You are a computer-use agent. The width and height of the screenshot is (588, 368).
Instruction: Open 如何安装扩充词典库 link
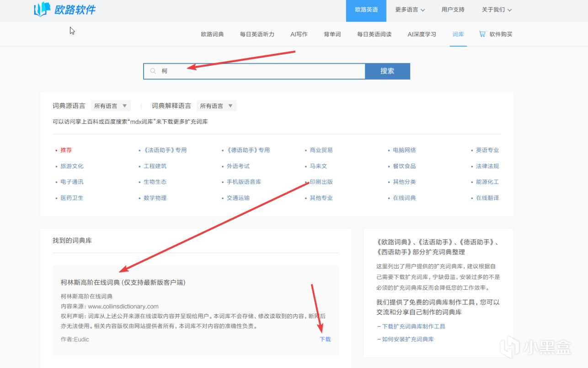[x=408, y=339]
